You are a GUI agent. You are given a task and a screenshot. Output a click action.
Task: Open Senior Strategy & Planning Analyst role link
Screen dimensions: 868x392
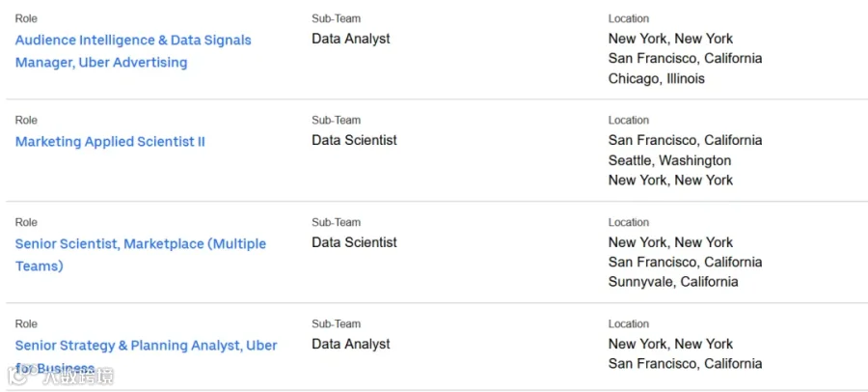pyautogui.click(x=147, y=356)
